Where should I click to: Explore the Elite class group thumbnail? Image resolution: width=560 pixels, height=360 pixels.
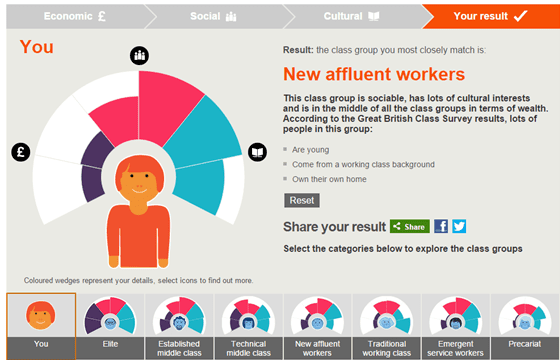pos(110,326)
